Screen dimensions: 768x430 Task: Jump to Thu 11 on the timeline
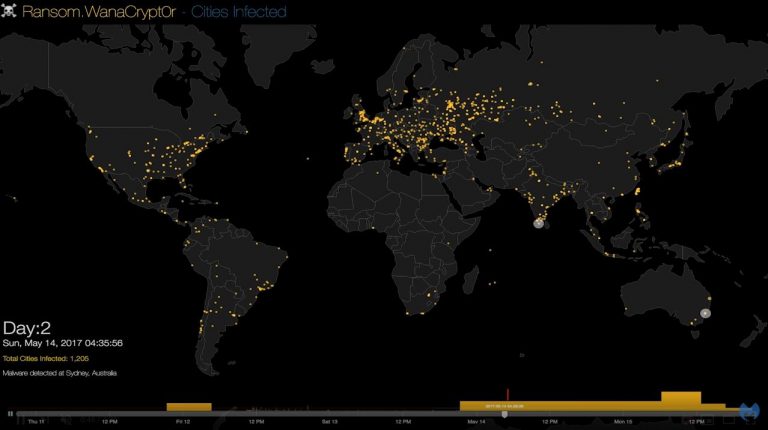click(36, 422)
